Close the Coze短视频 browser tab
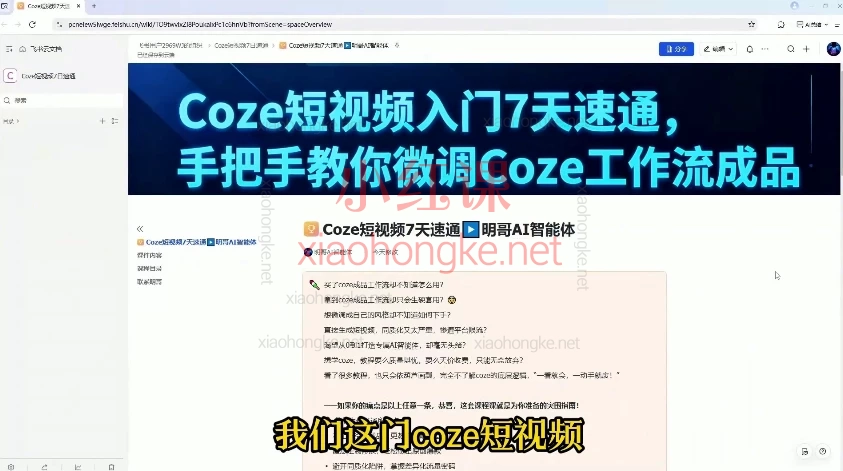This screenshot has width=843, height=471. pos(78,6)
